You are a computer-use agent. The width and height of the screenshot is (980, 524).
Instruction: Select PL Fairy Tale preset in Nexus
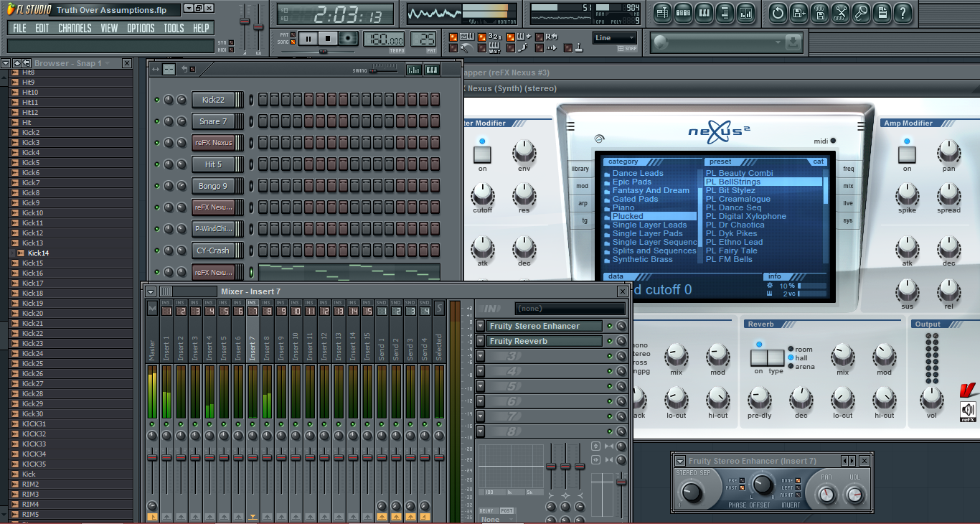coord(731,251)
